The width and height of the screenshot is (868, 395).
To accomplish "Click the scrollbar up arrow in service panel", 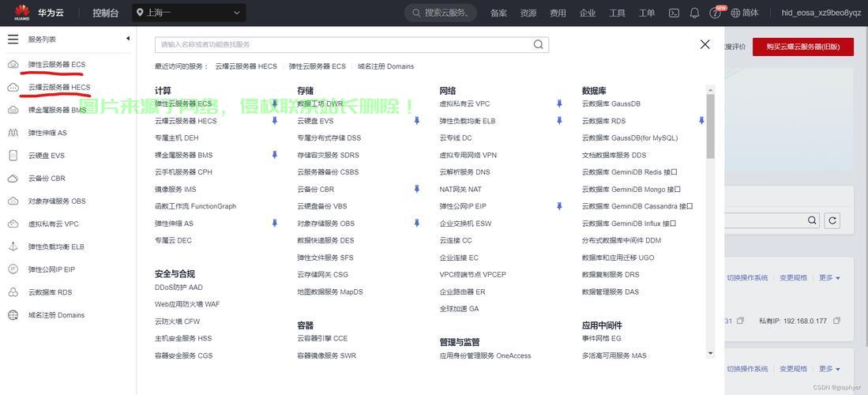I will (x=710, y=90).
